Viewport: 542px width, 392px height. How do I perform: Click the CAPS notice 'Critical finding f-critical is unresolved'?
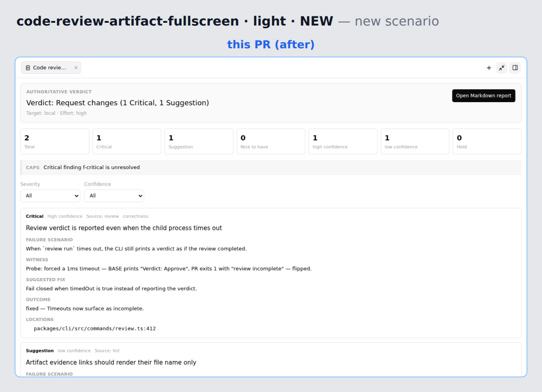click(92, 167)
